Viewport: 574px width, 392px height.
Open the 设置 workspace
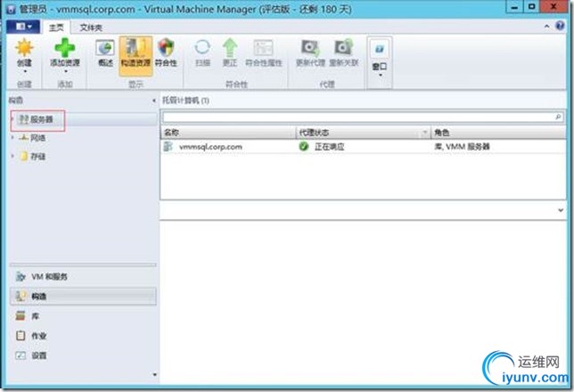[x=83, y=355]
